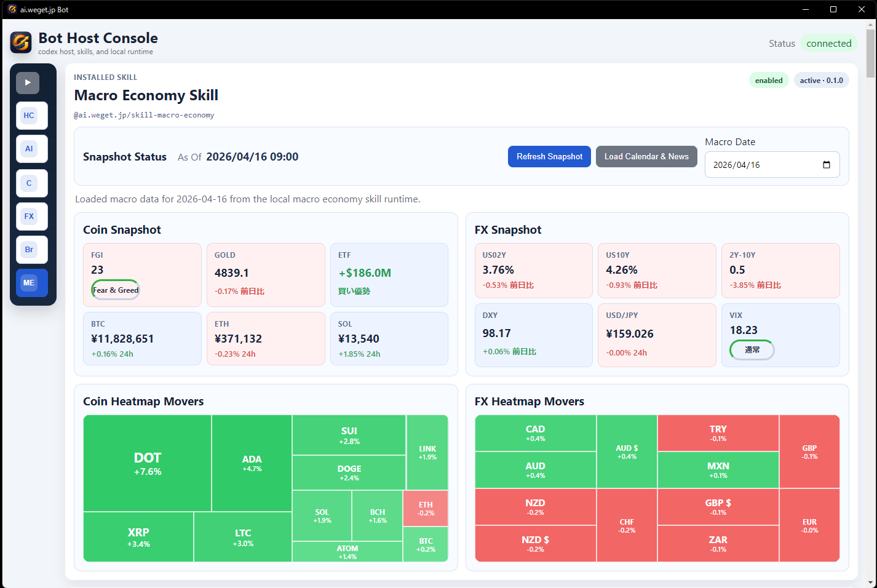Click the active 0.1.0 version badge

pyautogui.click(x=821, y=81)
